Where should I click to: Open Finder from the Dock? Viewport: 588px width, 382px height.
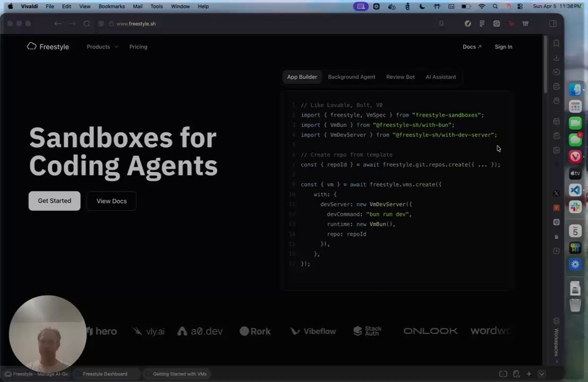click(x=575, y=89)
